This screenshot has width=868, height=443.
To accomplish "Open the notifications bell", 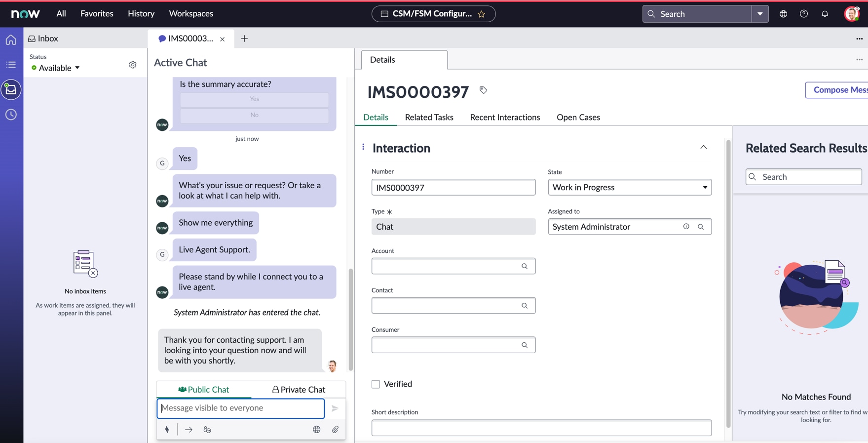I will click(825, 14).
